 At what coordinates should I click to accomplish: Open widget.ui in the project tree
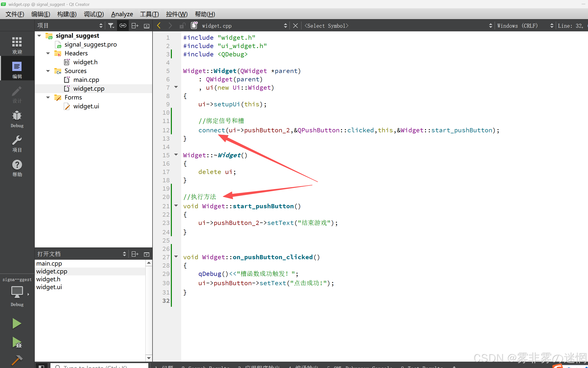[x=86, y=106]
